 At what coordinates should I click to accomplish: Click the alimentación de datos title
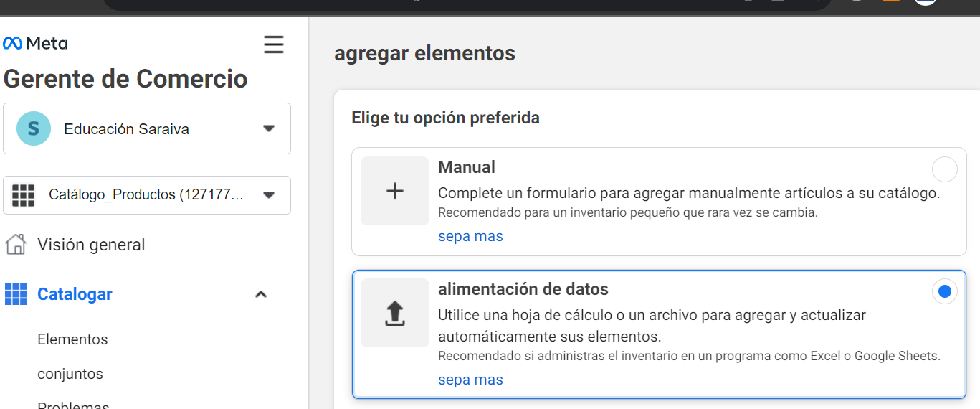coord(523,289)
